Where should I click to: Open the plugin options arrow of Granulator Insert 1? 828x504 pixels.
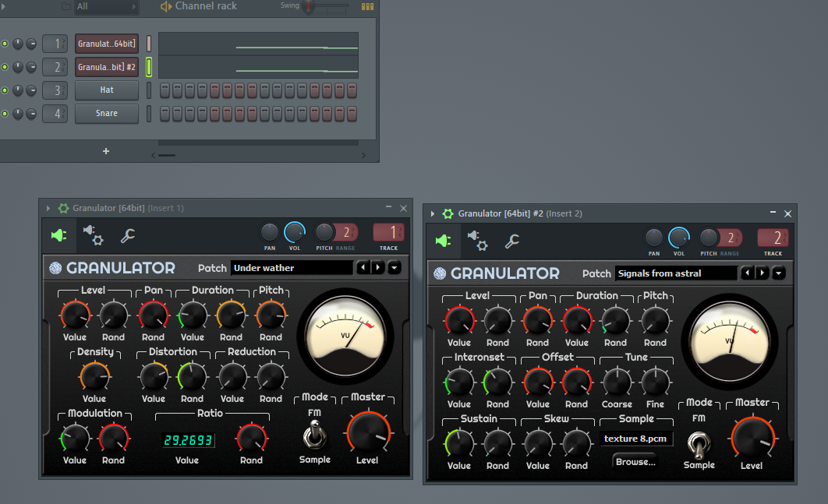click(48, 208)
